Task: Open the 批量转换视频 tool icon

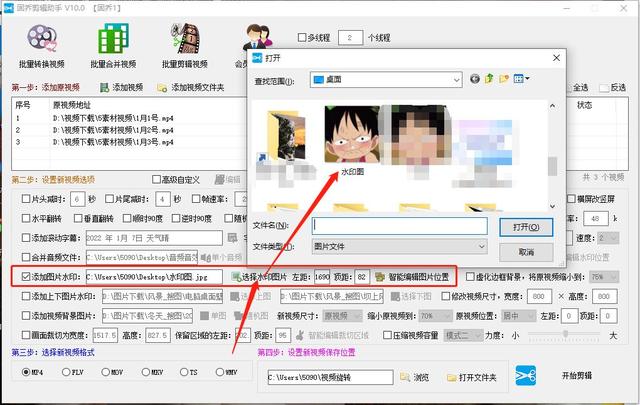Action: [42, 39]
